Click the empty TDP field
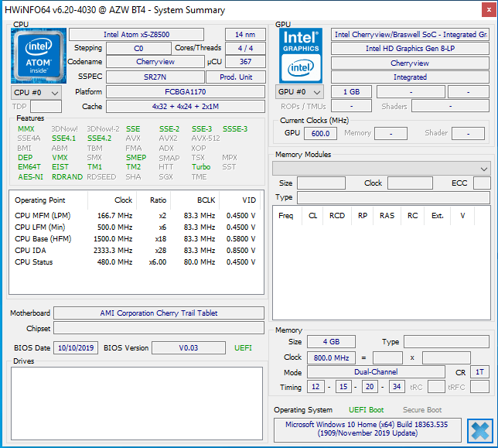 46,107
